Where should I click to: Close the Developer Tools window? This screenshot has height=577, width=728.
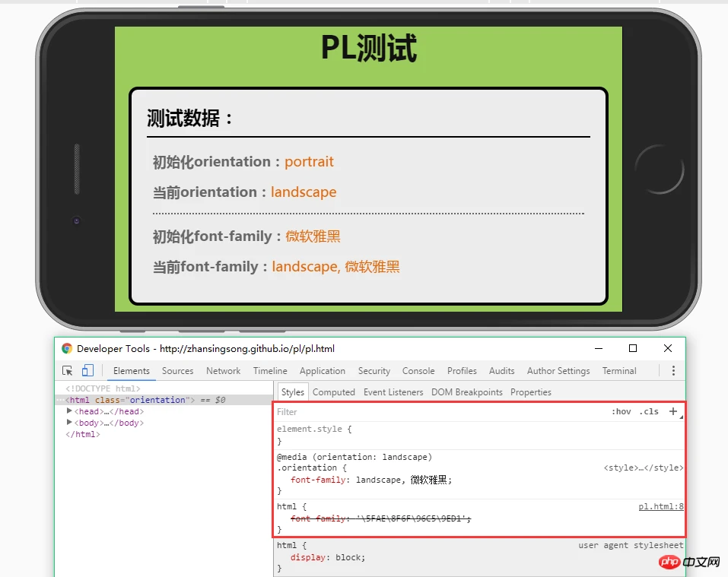[x=667, y=348]
